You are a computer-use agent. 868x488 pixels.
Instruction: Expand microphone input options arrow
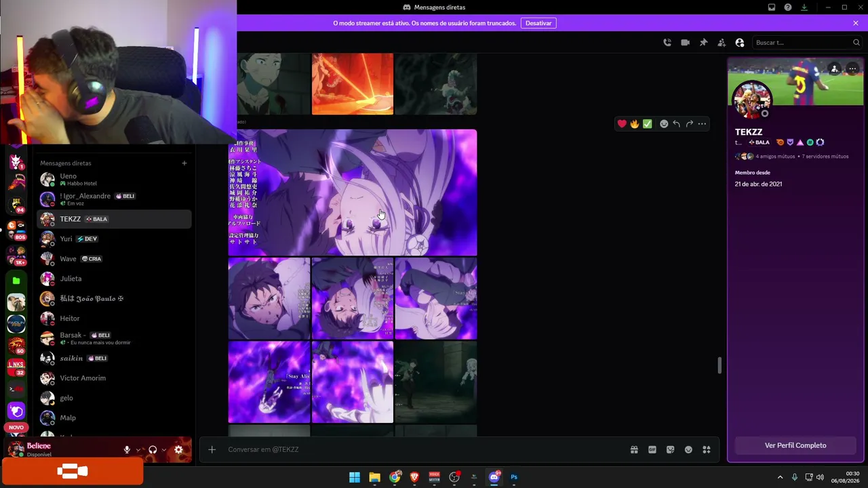(138, 449)
